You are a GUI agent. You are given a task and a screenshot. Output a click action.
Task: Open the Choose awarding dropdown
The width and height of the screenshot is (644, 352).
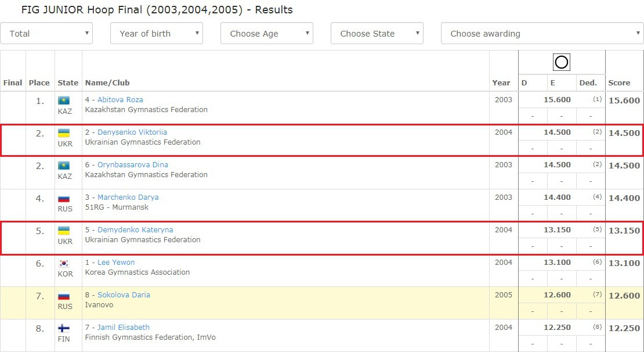click(542, 34)
